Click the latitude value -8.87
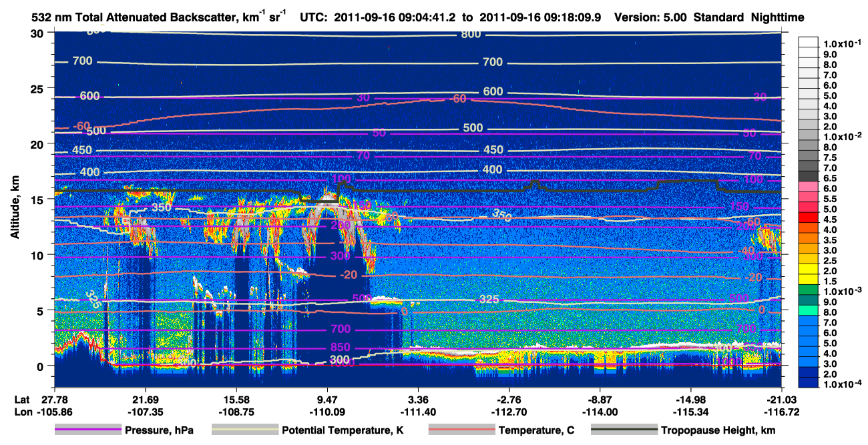This screenshot has width=868, height=445. point(600,399)
